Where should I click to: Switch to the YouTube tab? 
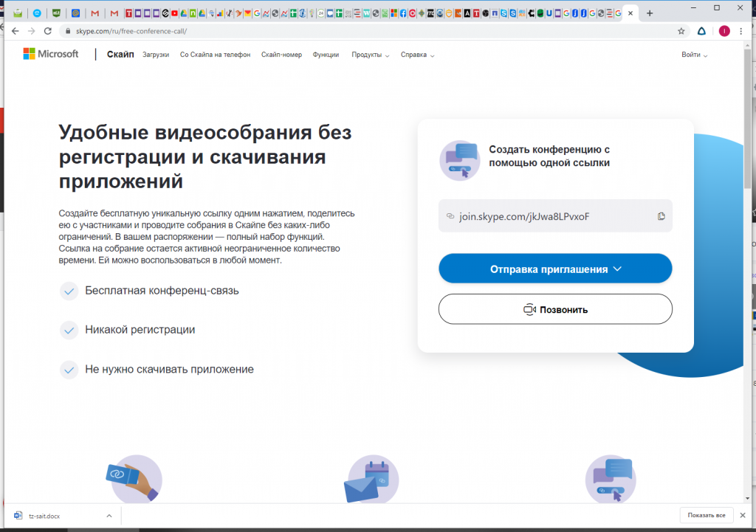[x=174, y=13]
